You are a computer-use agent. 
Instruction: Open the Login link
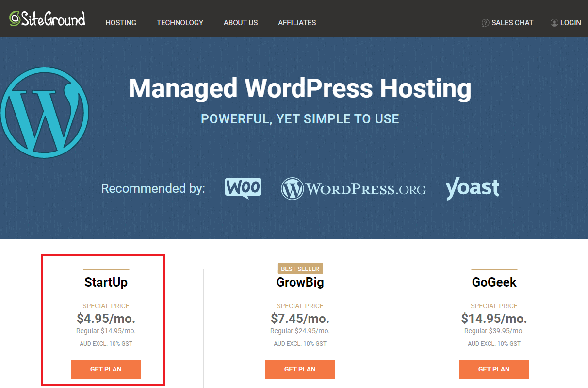[x=571, y=23]
